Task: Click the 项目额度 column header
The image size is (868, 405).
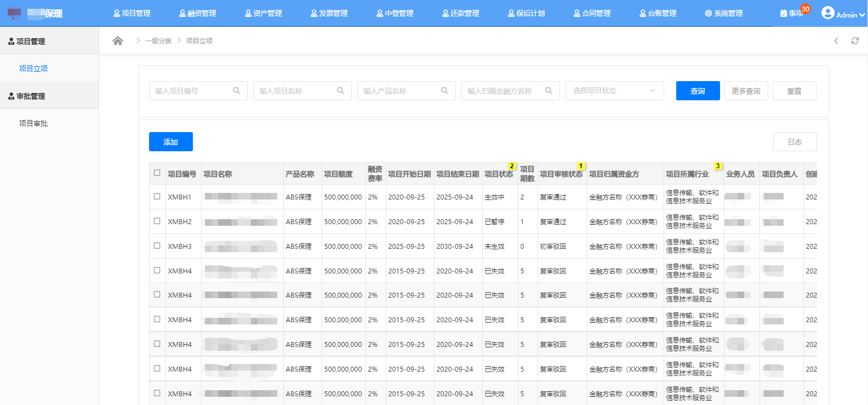Action: [338, 174]
